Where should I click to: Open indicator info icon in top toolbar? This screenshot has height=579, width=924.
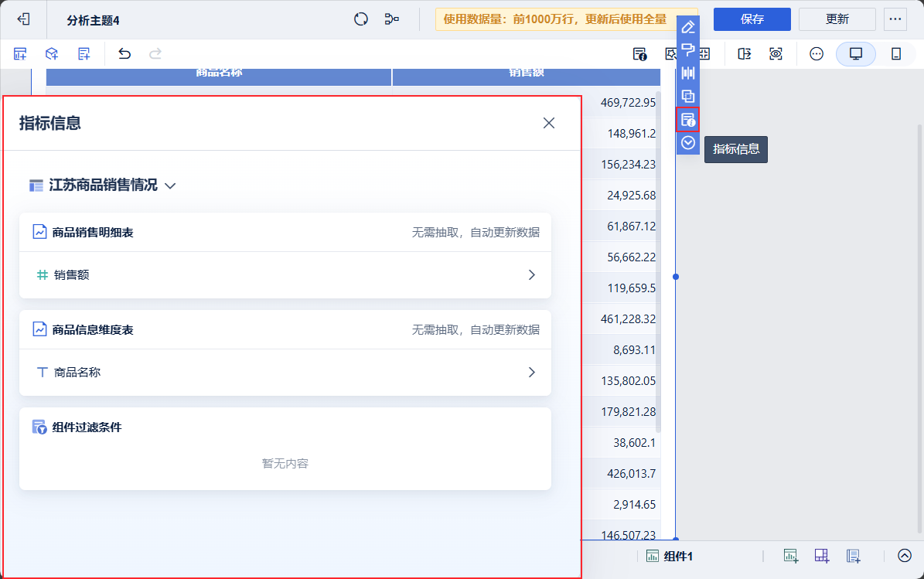(639, 54)
